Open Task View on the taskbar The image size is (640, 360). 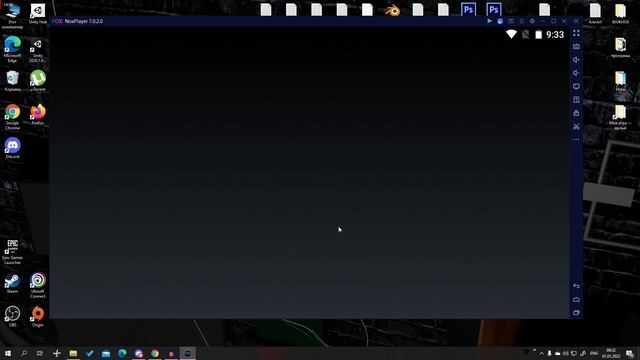pos(40,353)
